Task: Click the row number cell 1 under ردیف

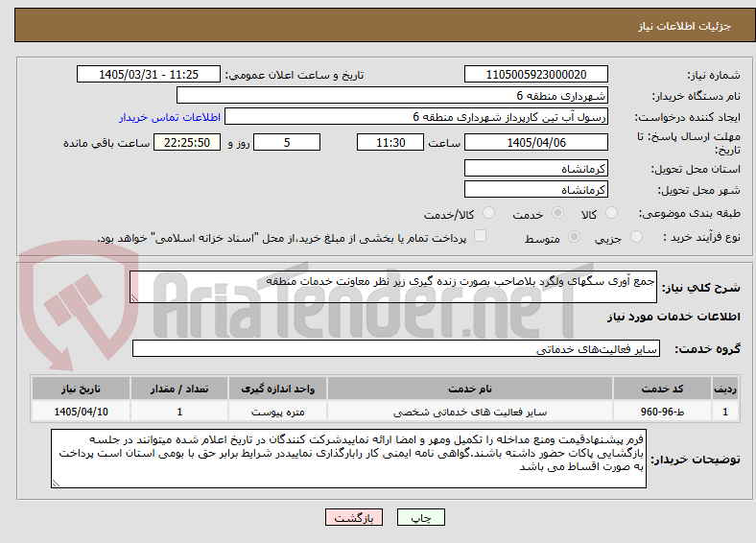Action: tap(725, 412)
